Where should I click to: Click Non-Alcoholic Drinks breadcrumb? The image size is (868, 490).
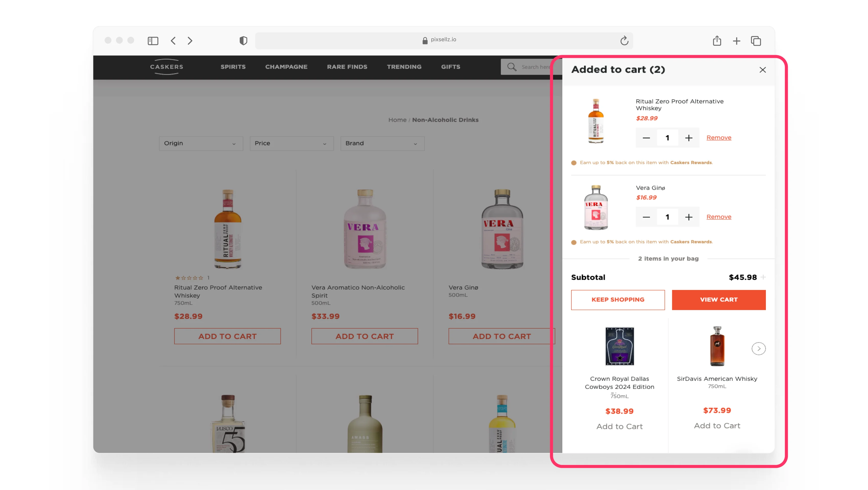click(x=445, y=120)
